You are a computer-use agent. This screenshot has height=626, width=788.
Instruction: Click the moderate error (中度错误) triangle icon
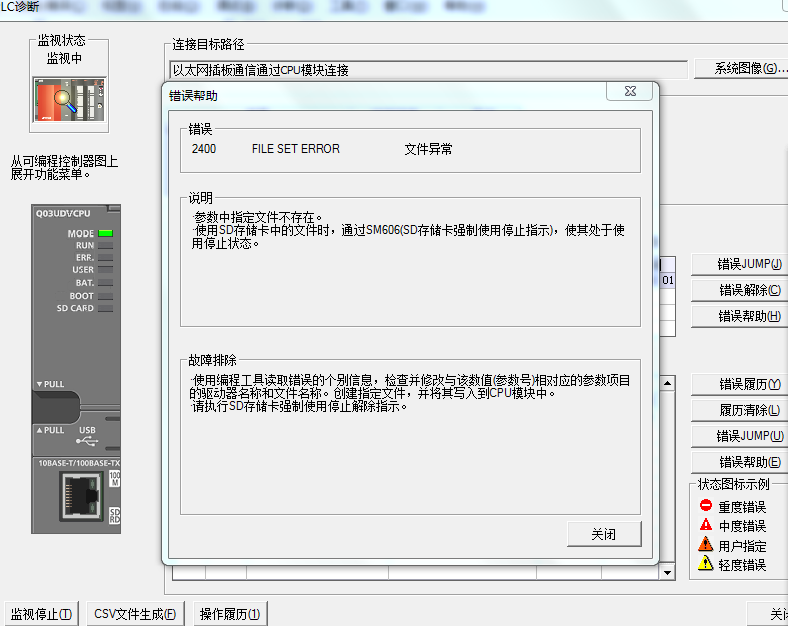705,525
